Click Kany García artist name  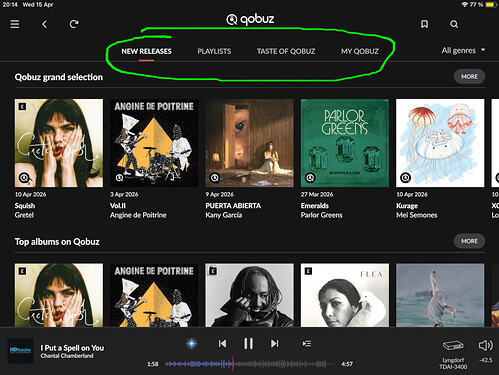224,215
